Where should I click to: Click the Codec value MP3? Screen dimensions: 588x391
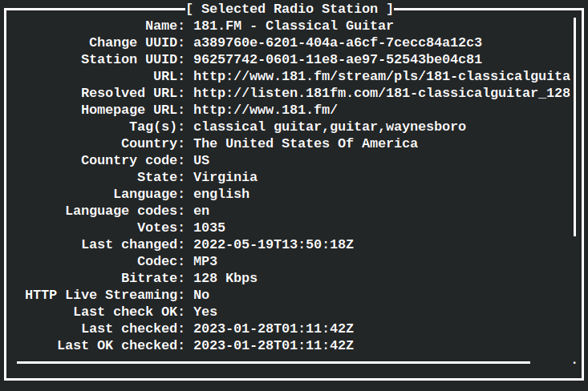205,261
